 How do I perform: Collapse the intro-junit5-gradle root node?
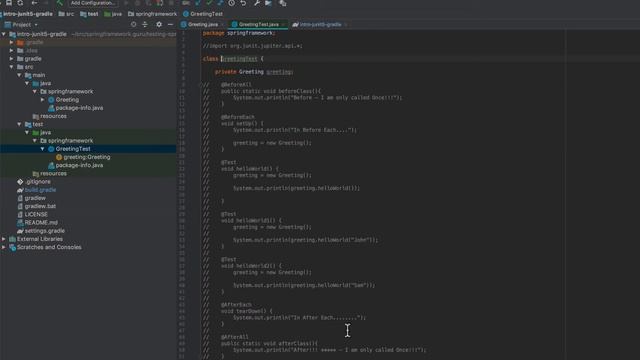tap(4, 34)
